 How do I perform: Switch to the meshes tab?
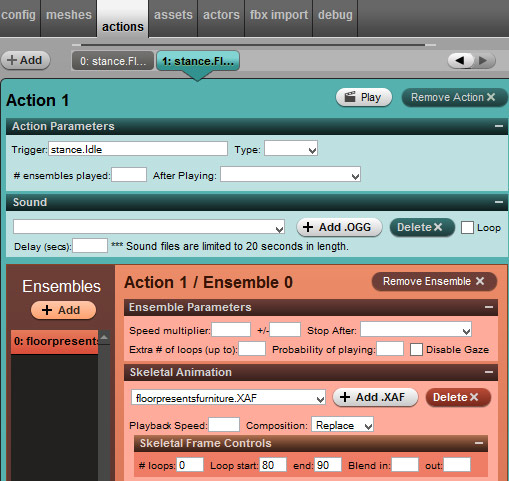pos(69,15)
